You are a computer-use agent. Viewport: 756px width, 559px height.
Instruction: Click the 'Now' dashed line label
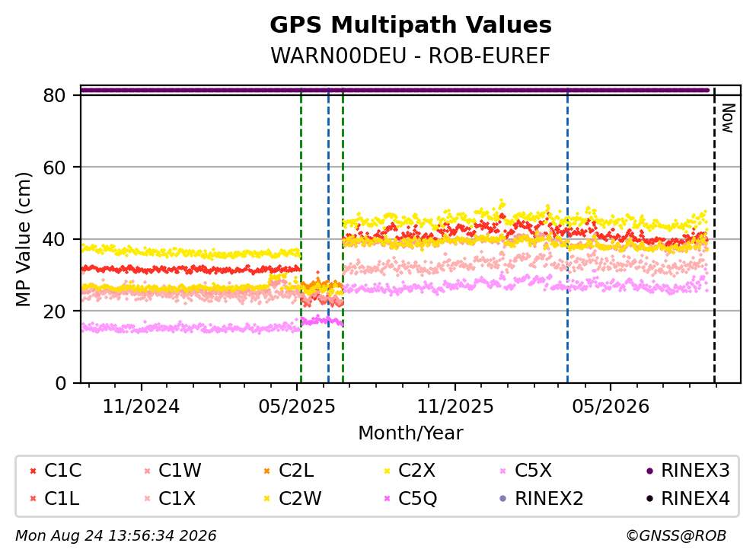tap(728, 118)
